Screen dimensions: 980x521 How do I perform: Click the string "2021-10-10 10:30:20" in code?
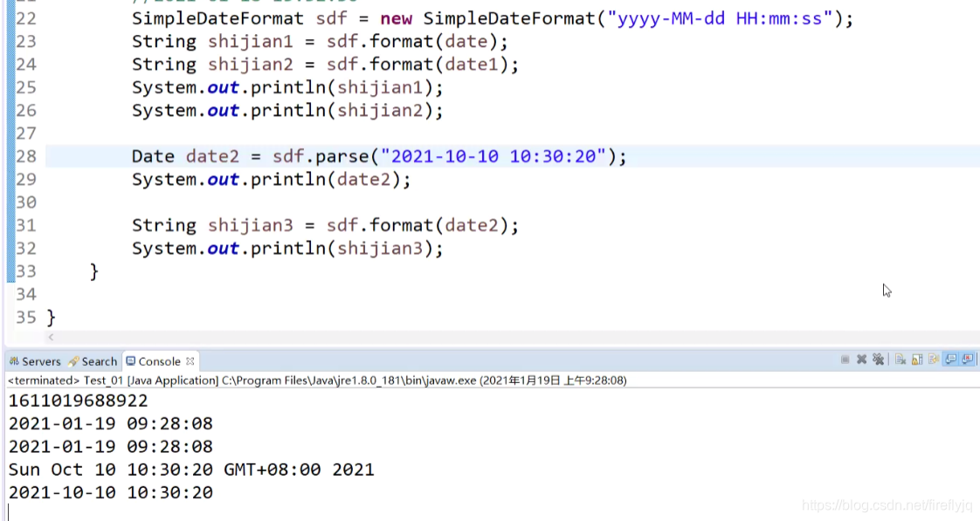(x=493, y=156)
